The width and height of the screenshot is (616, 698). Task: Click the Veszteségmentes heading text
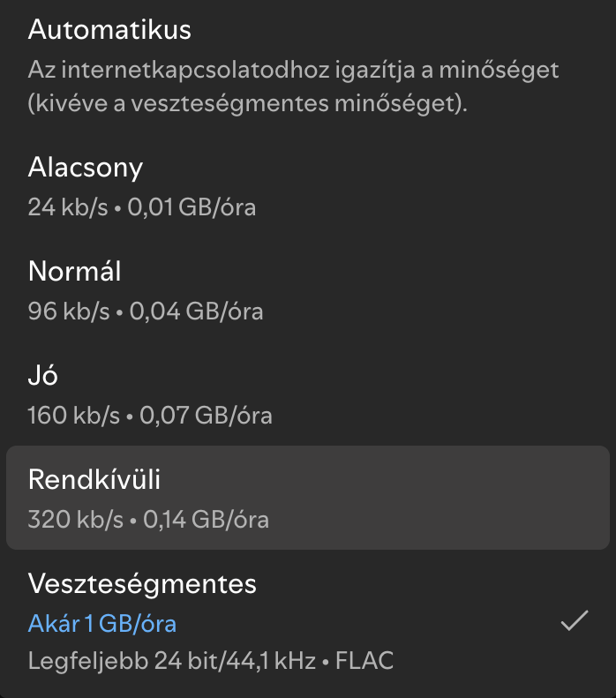142,583
